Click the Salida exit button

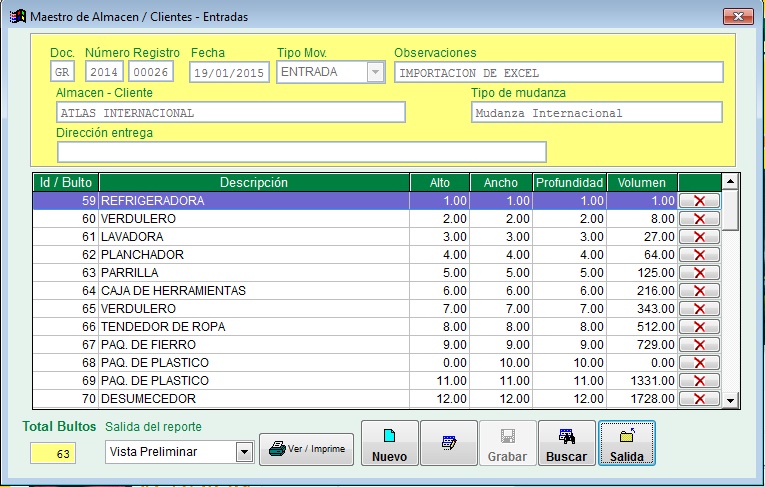[x=626, y=444]
